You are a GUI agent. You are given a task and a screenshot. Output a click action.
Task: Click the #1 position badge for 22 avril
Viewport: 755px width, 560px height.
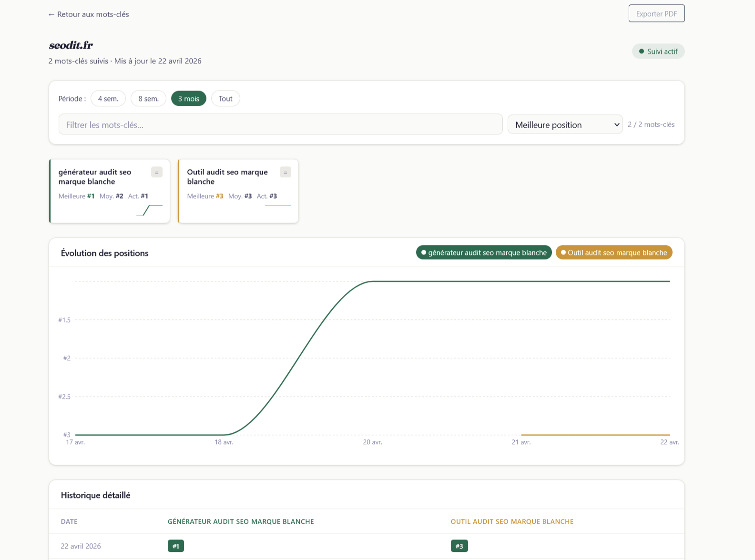click(176, 546)
